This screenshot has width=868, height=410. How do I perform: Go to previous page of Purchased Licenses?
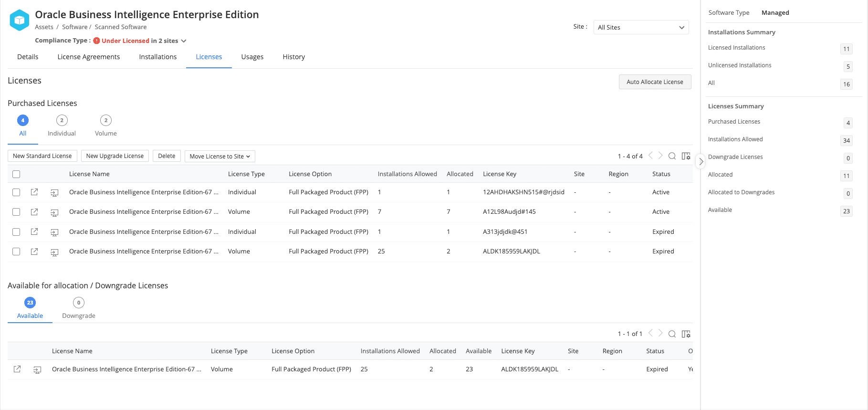tap(650, 156)
